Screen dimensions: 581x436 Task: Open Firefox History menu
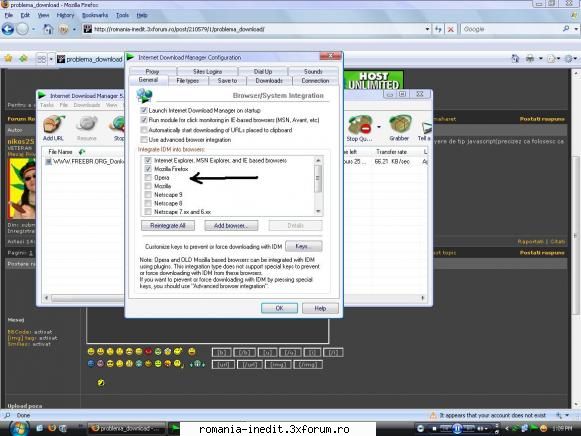(65, 15)
